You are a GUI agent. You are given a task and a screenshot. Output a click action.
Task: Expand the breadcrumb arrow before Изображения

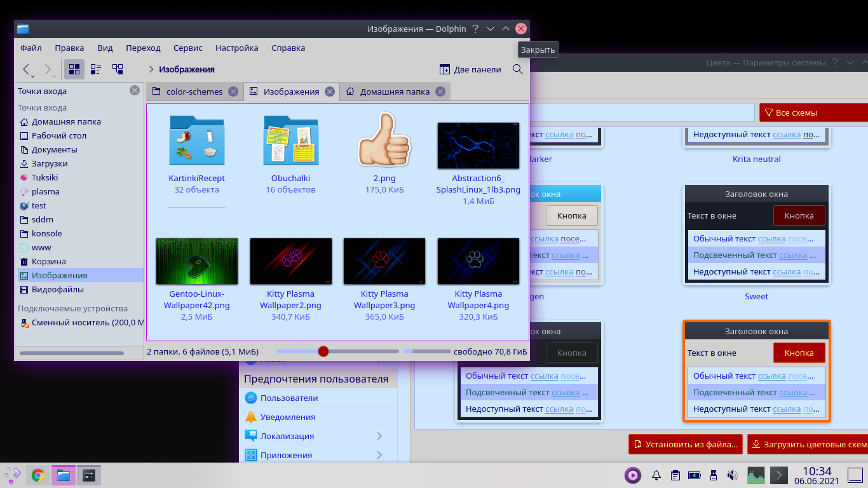[x=151, y=69]
